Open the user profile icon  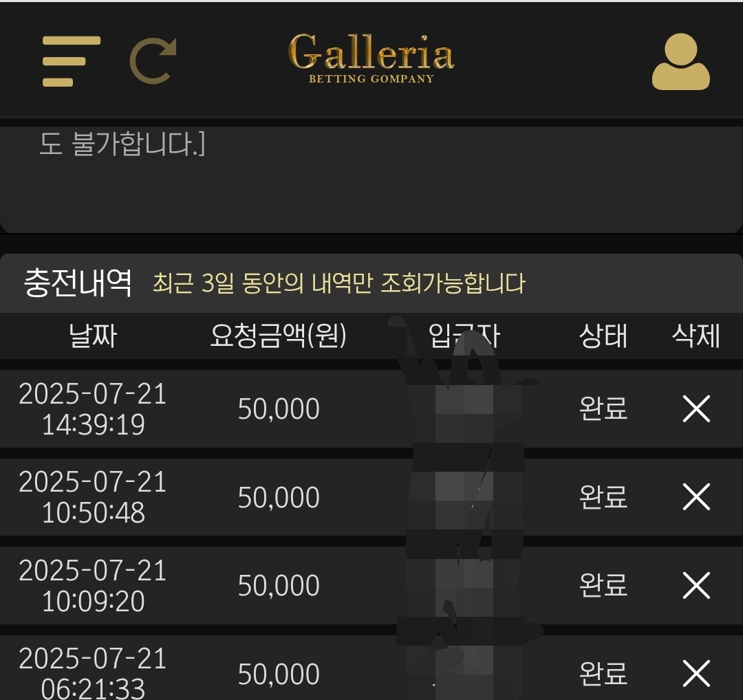[x=681, y=62]
